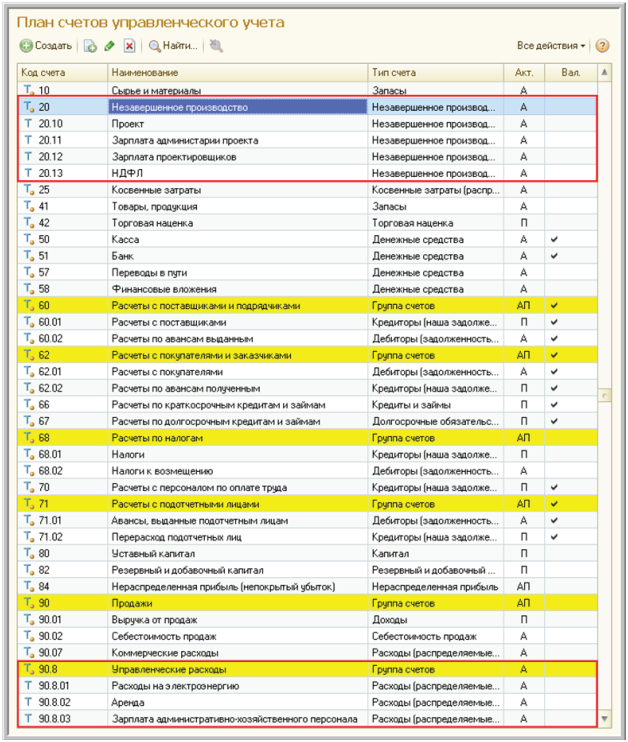Click currency checkmark in row 60.01
Image resolution: width=628 pixels, height=742 pixels.
pos(554,322)
